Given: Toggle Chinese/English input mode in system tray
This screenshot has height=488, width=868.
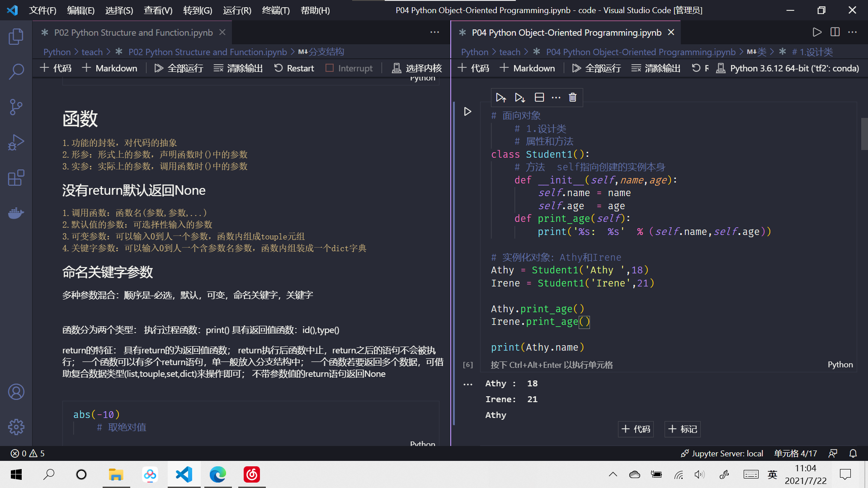Looking at the screenshot, I should [x=772, y=474].
